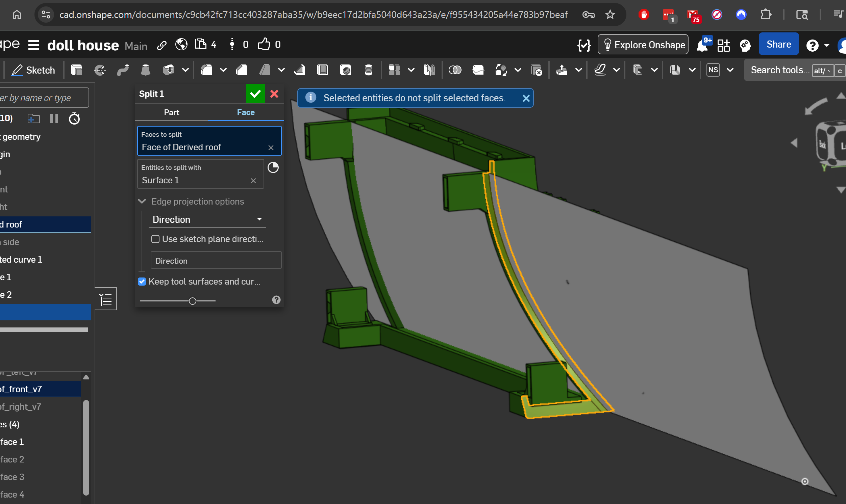Select the Fillet tool
This screenshot has height=504, width=846.
(x=207, y=70)
